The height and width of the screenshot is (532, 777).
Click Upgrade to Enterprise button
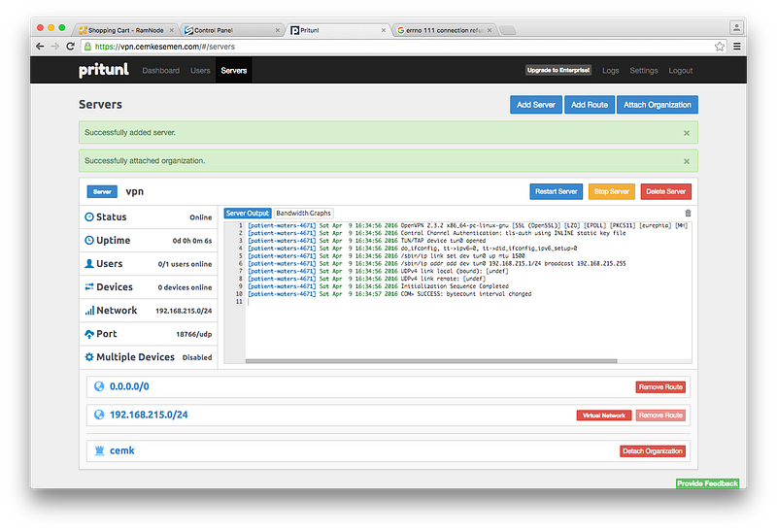point(557,70)
